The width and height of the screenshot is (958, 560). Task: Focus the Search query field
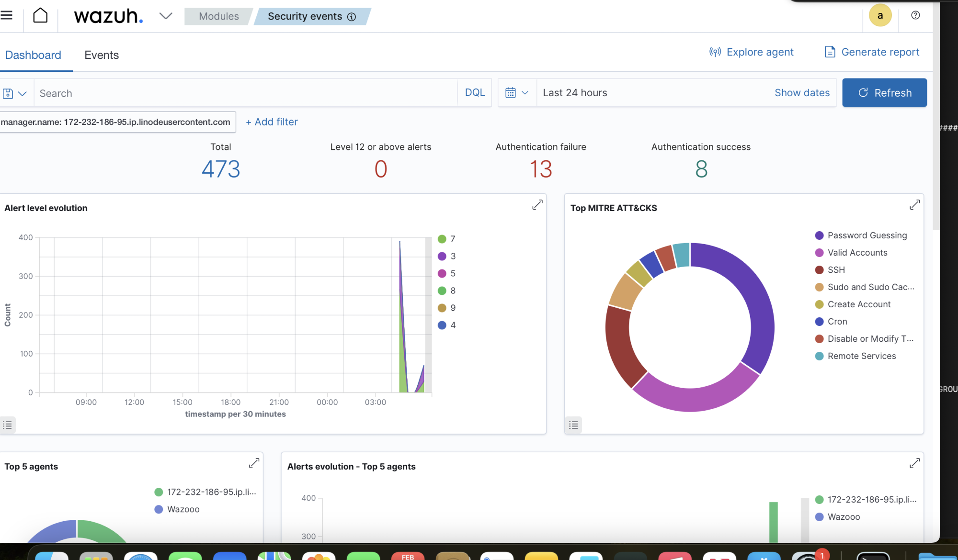(x=246, y=93)
